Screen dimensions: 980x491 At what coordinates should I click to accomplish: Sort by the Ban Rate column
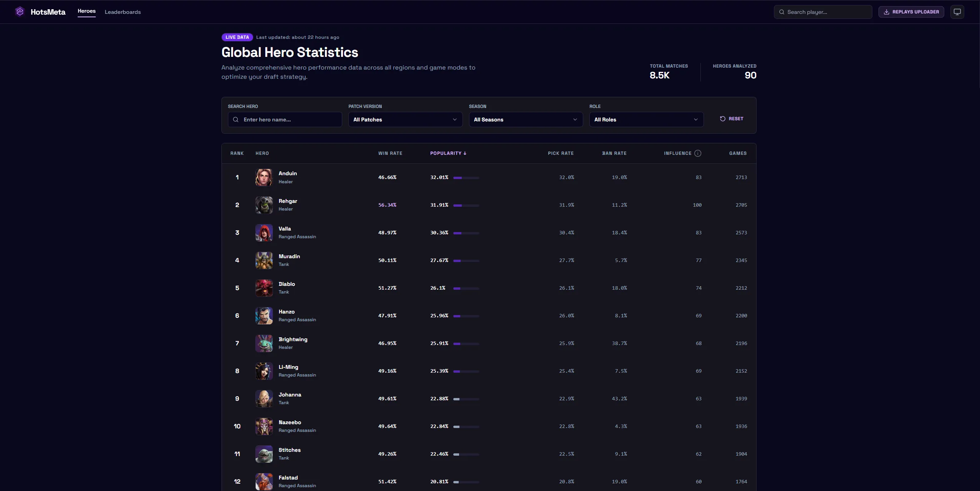(614, 153)
